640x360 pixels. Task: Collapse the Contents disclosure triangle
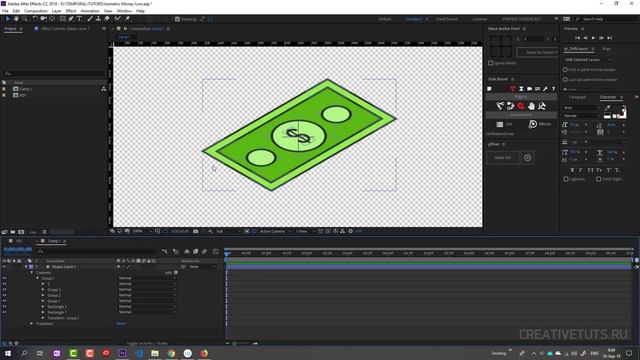[x=32, y=272]
